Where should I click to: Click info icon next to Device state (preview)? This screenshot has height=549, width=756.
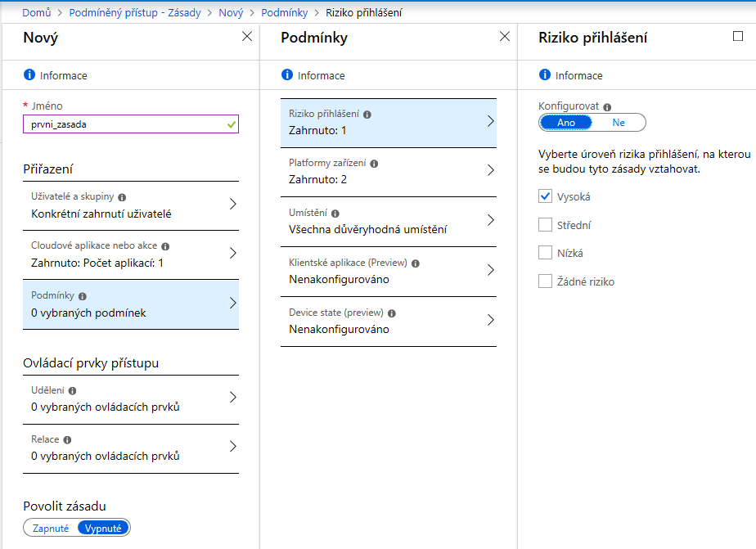392,313
